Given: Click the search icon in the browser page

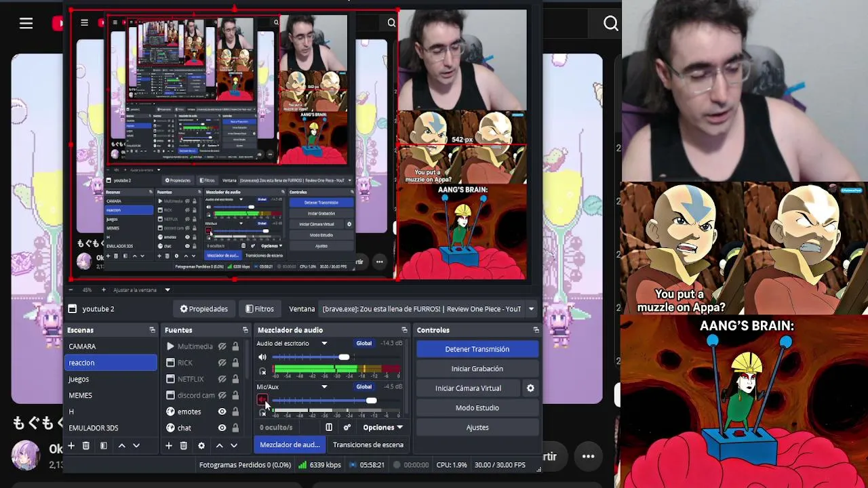Looking at the screenshot, I should point(611,24).
